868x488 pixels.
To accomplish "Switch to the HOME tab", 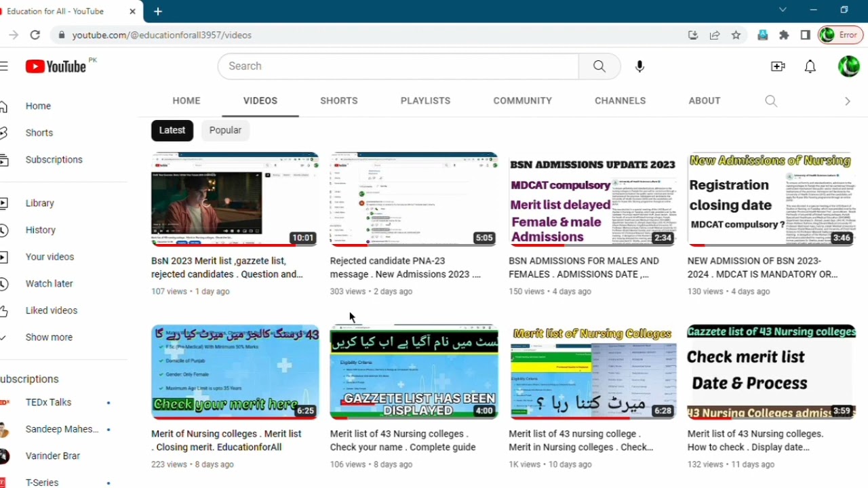I will [186, 100].
